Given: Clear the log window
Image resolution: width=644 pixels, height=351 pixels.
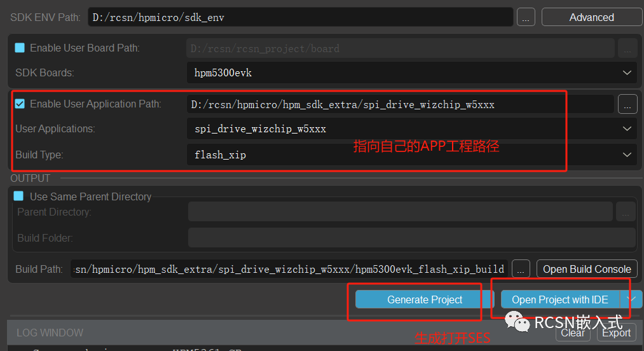Looking at the screenshot, I should point(573,333).
